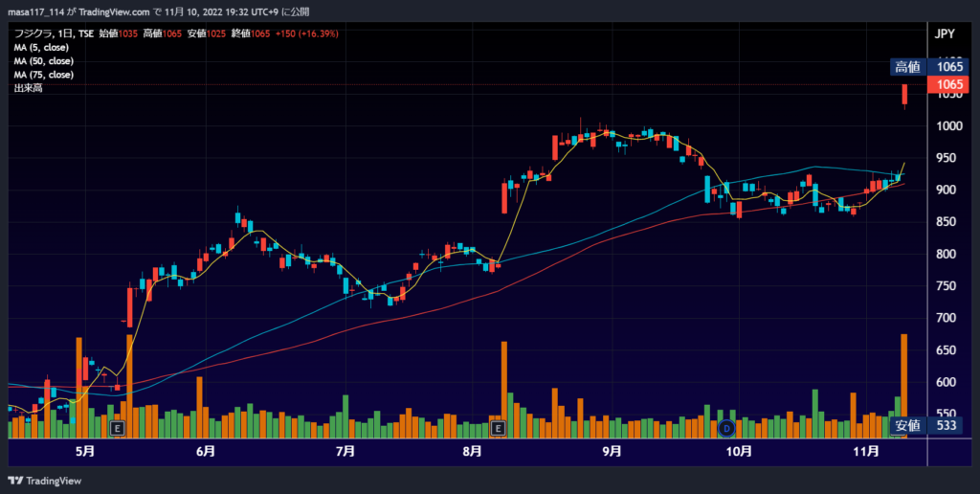
Task: Click the TradingView.com text in the header
Action: [x=115, y=11]
